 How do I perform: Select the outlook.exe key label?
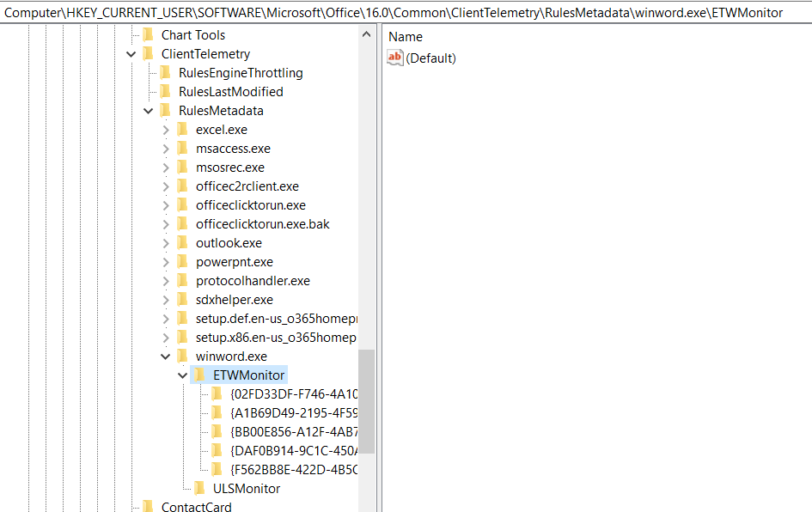tap(229, 243)
